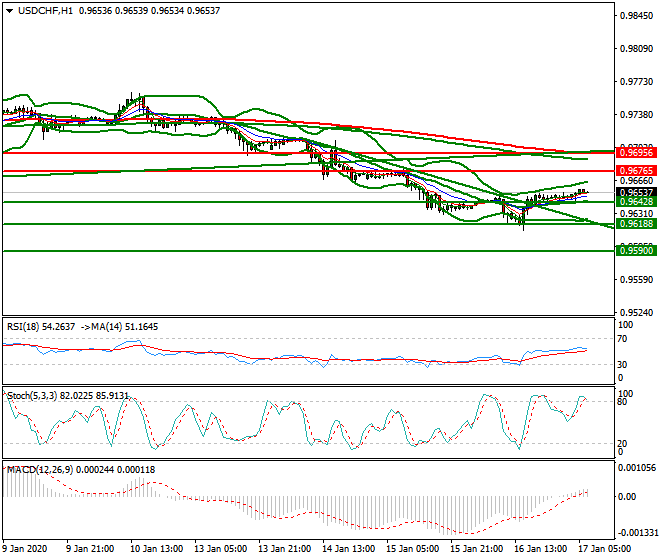Screen dimensions: 660x560
Task: Click the USDCHF,H1 chart title text
Action: click(45, 11)
